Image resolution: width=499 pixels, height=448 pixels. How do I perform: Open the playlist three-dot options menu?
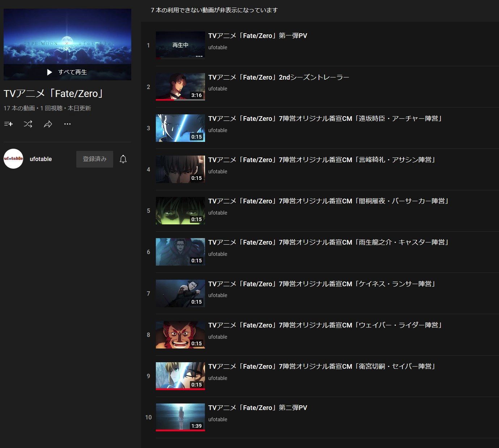pyautogui.click(x=68, y=124)
